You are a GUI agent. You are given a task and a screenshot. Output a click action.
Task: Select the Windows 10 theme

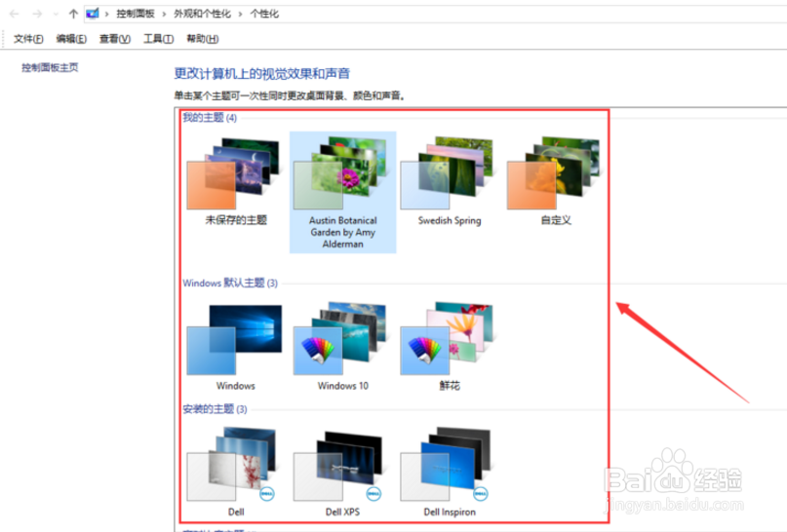coord(343,347)
